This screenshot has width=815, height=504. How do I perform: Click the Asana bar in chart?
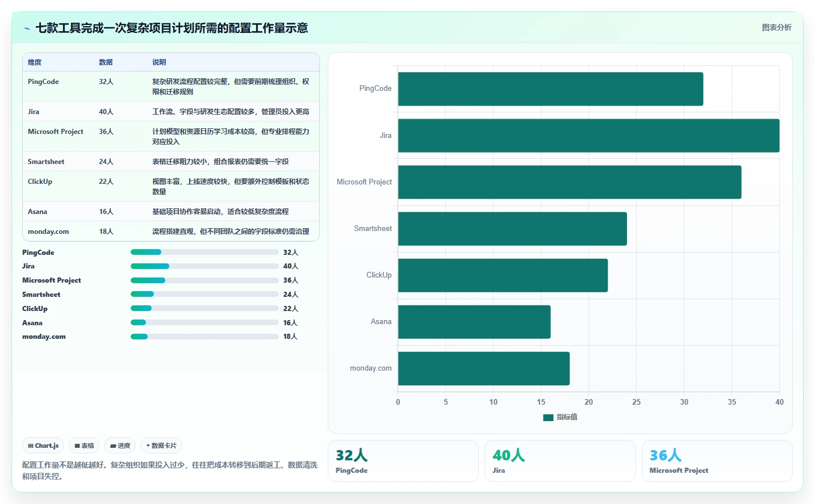[474, 322]
